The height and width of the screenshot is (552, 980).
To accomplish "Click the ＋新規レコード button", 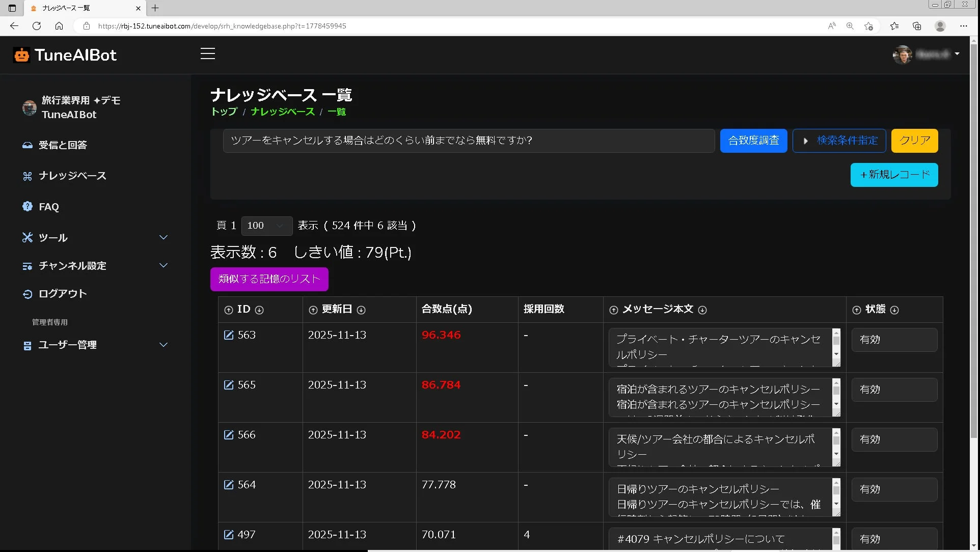I will tap(894, 175).
